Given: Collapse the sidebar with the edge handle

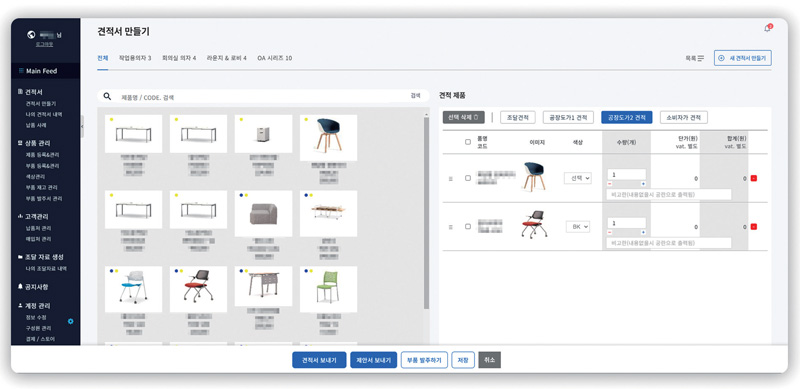Looking at the screenshot, I should pos(82,127).
